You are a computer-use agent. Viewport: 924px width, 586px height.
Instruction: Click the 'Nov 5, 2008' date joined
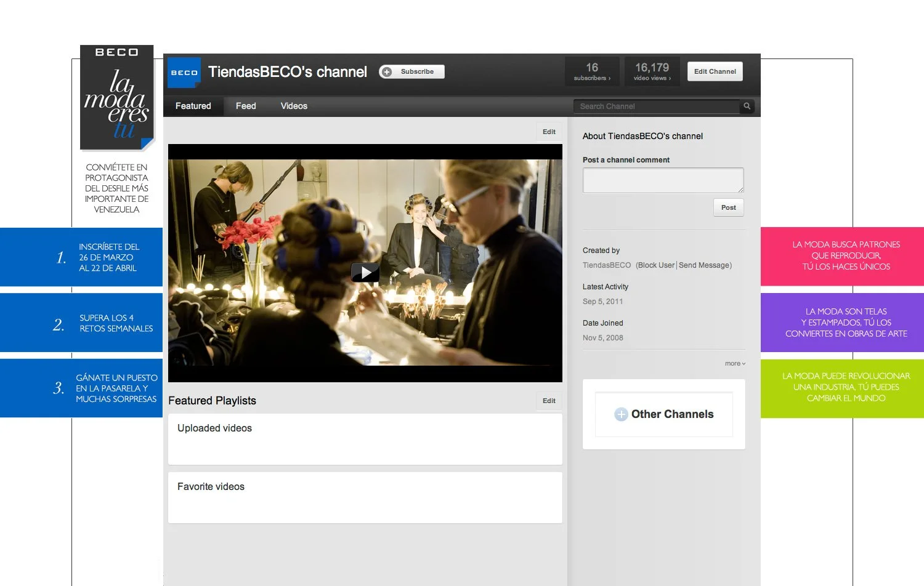pos(603,338)
